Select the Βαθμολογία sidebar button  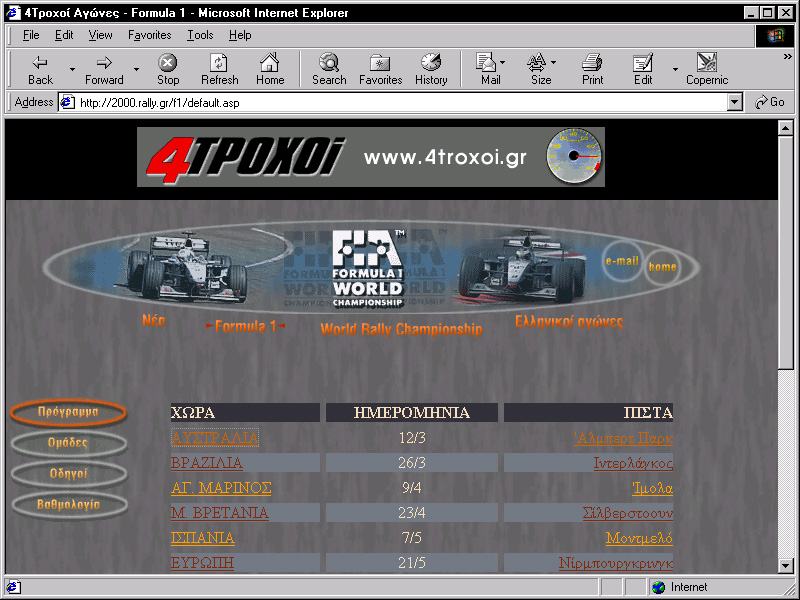[68, 505]
